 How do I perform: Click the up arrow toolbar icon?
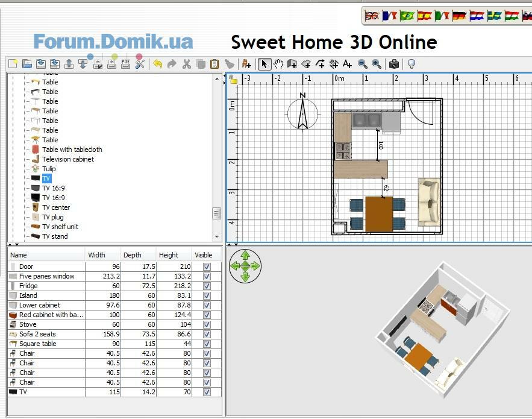(69, 64)
